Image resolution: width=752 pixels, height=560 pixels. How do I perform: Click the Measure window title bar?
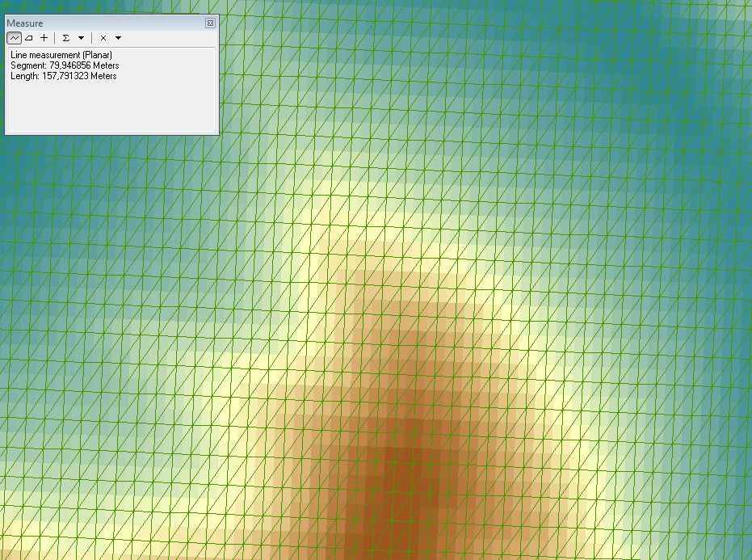97,23
